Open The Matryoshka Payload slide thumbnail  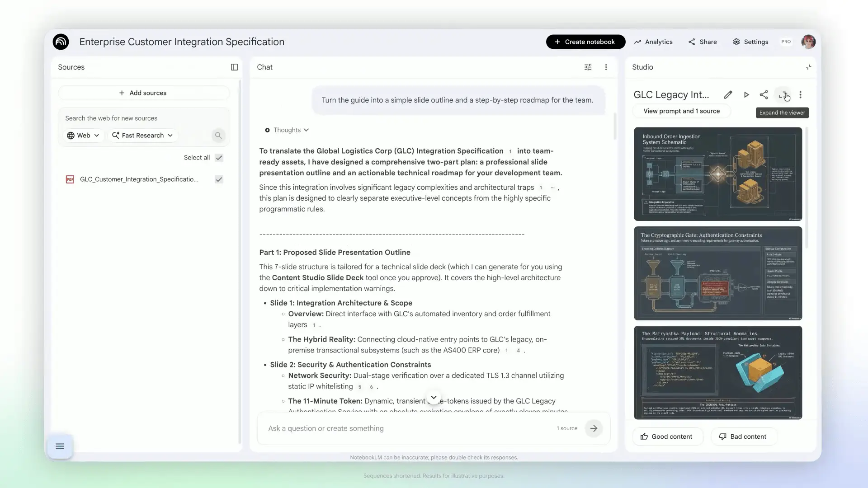[x=718, y=373]
